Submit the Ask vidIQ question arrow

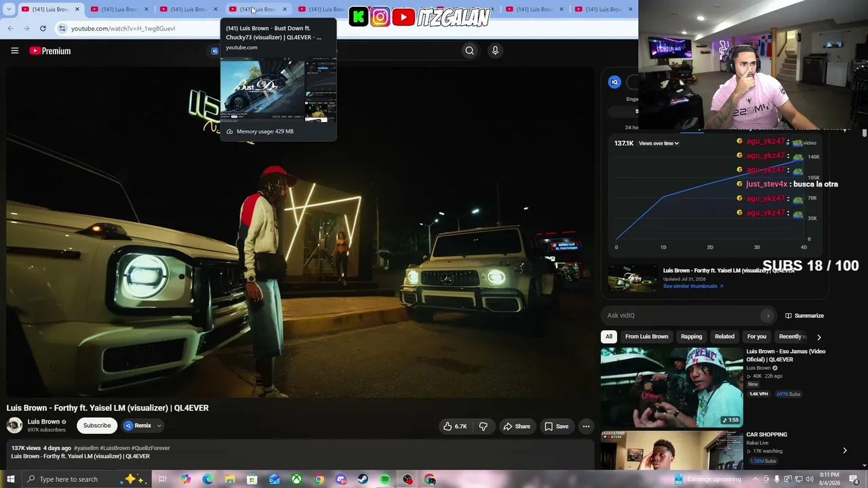coord(768,315)
